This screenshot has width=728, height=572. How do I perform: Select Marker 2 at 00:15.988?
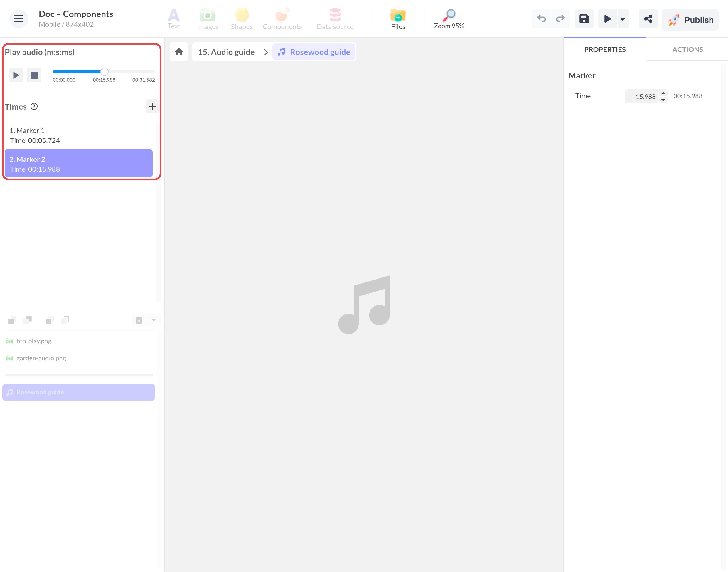click(x=79, y=164)
